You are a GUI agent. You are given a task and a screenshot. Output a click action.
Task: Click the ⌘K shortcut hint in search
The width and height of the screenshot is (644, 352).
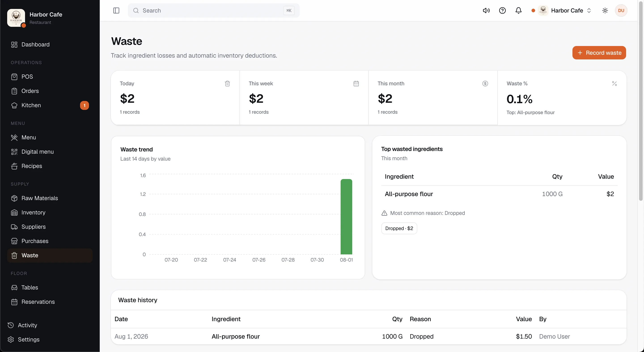tap(289, 10)
